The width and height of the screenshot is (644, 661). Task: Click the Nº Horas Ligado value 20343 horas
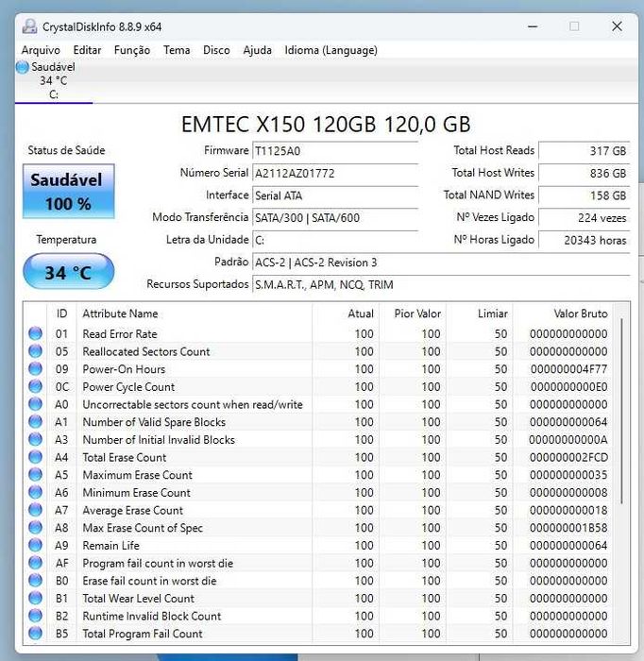coord(585,240)
